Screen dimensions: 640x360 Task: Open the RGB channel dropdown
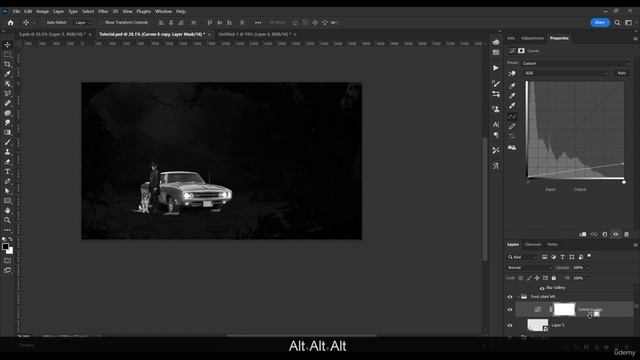coord(566,73)
